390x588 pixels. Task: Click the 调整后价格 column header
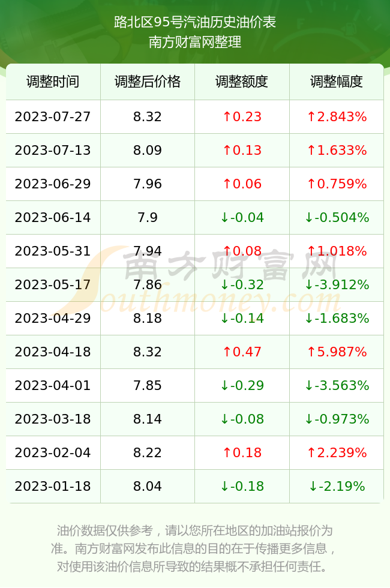click(148, 82)
